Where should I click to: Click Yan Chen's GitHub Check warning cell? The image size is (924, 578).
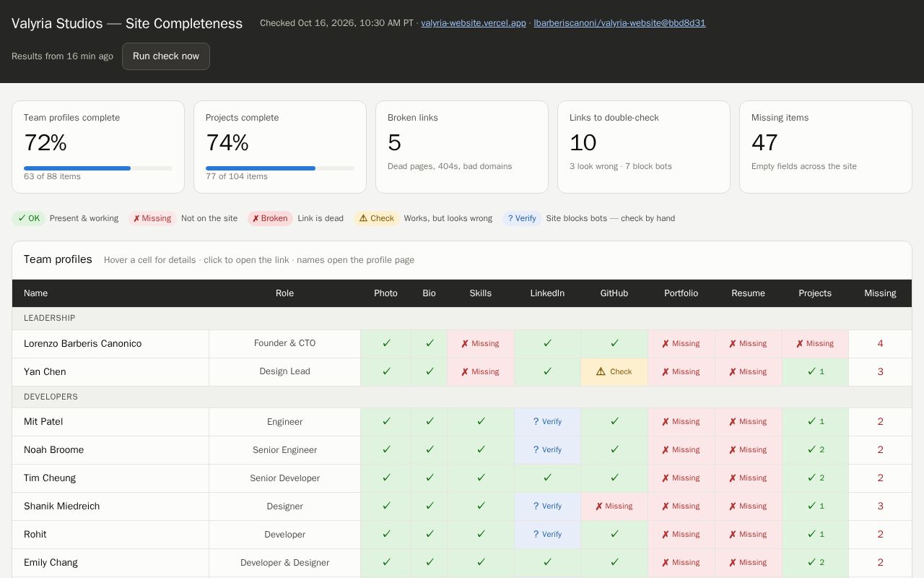[x=614, y=372]
